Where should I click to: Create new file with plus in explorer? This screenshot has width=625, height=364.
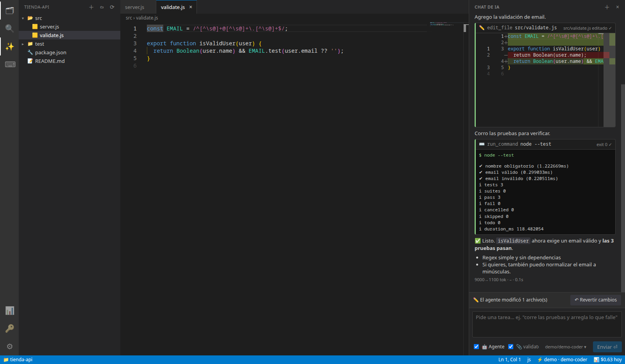pyautogui.click(x=91, y=7)
